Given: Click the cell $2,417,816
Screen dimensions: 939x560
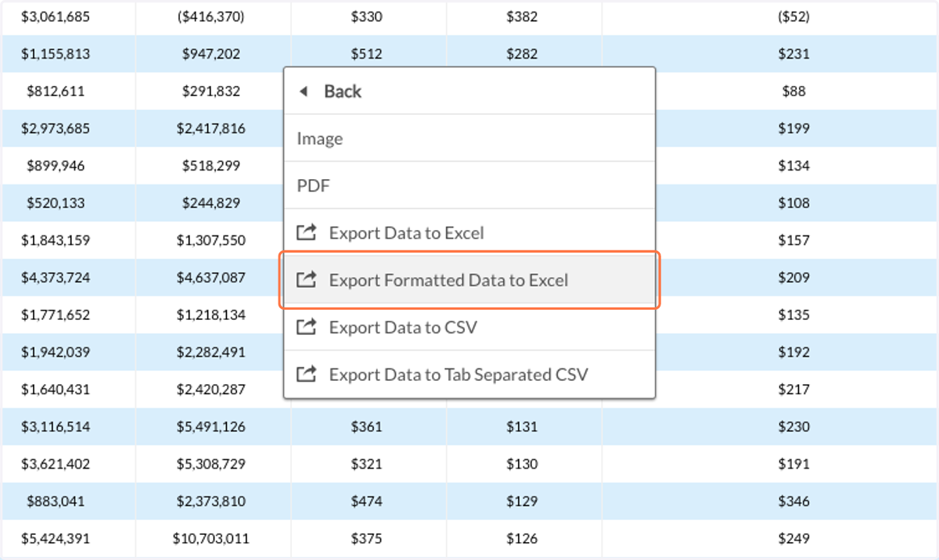Looking at the screenshot, I should pos(211,128).
